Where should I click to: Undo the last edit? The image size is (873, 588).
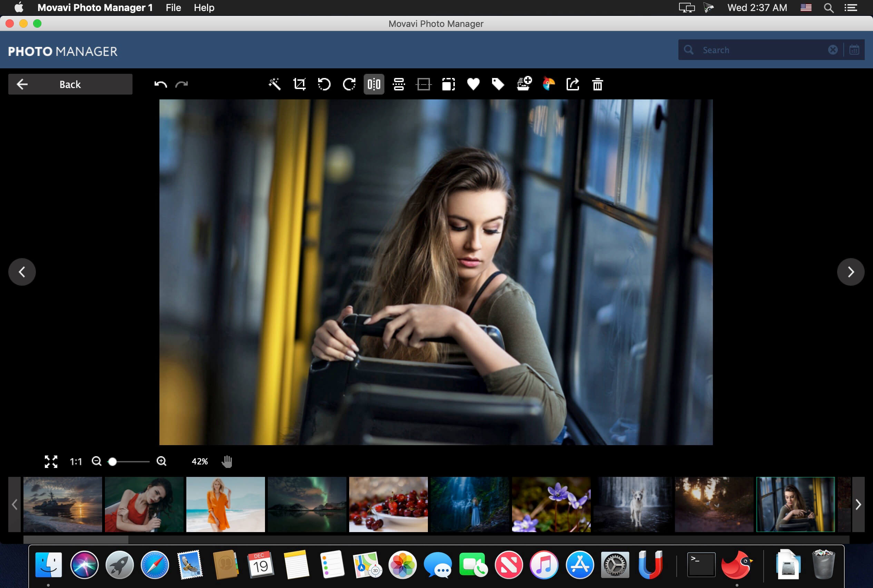[160, 84]
